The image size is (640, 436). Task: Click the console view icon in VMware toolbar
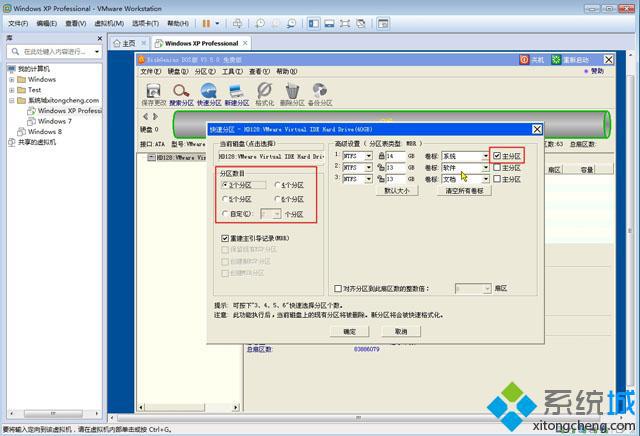pos(383,24)
